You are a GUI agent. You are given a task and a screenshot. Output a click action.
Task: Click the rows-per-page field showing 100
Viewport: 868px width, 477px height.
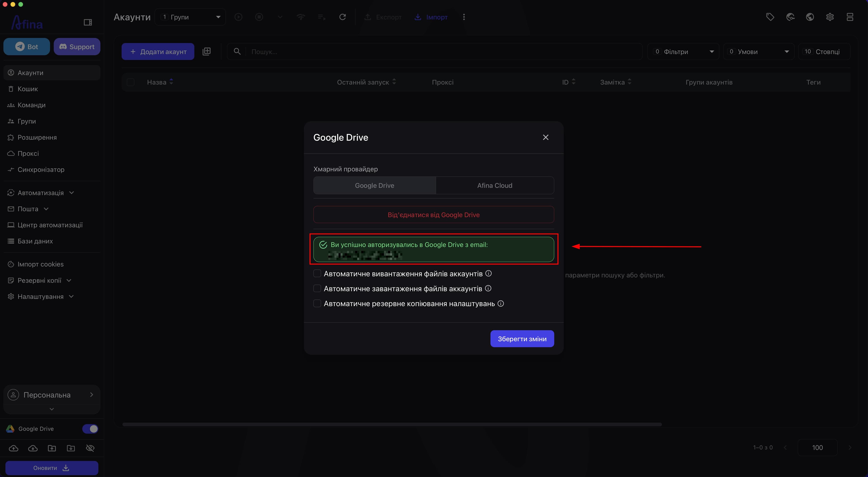(817, 448)
